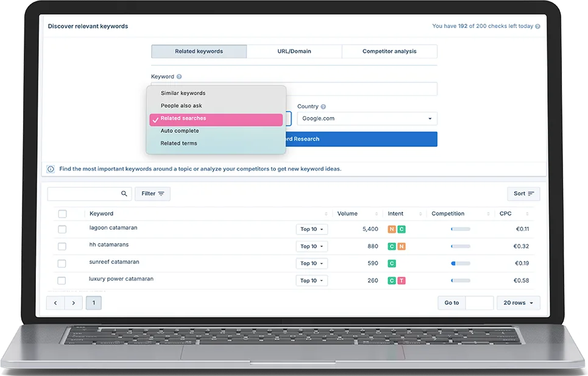Click the help icon next to Keyword label

(x=179, y=76)
